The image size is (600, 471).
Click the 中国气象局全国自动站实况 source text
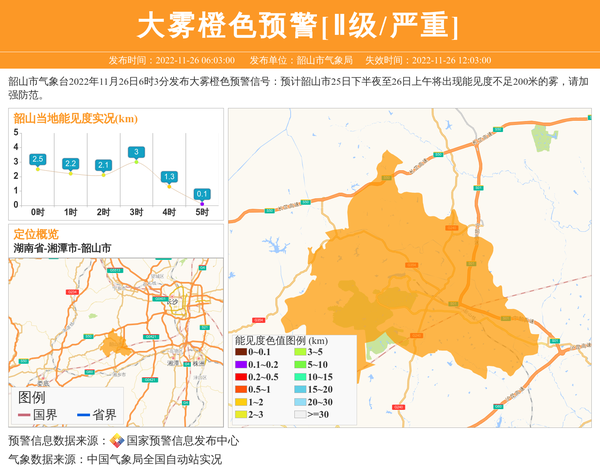tap(154, 459)
